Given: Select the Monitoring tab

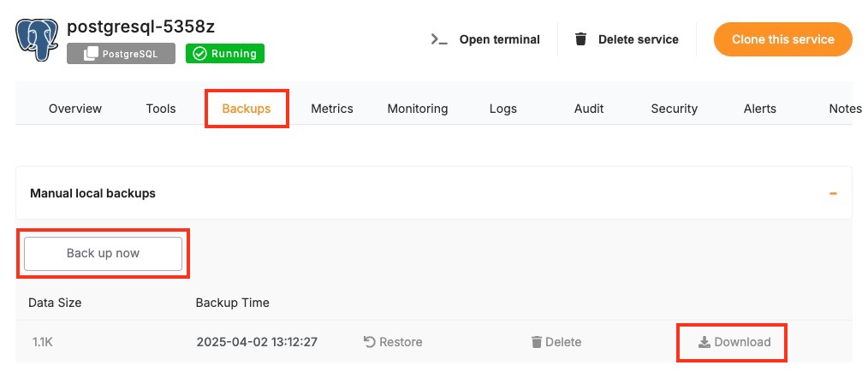Looking at the screenshot, I should 418,109.
